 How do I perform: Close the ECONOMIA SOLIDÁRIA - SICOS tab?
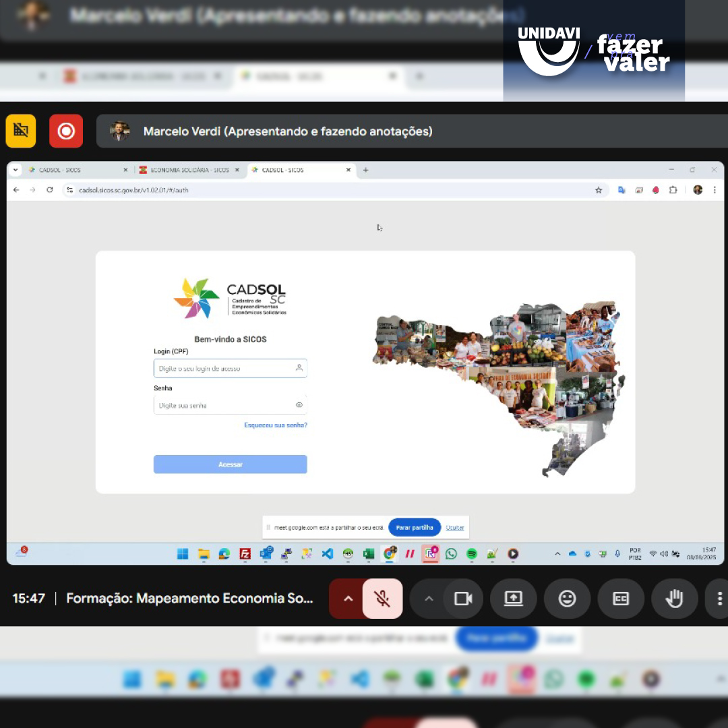(237, 170)
